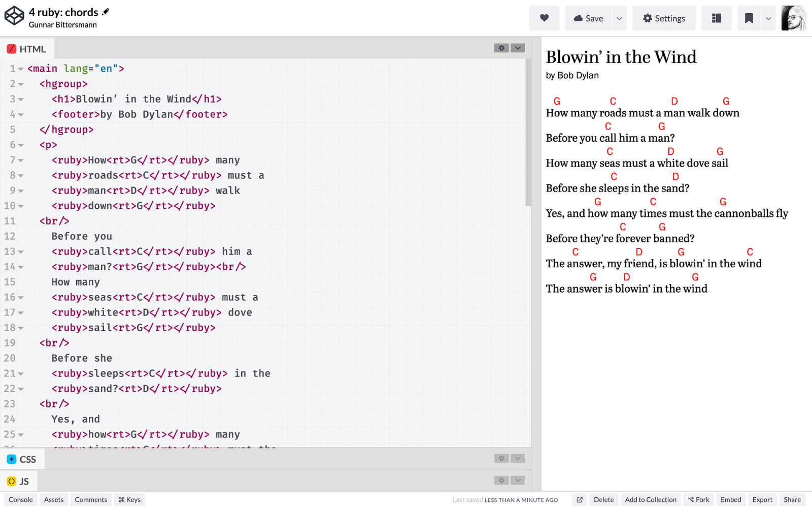Screen dimensions: 812x508
Task: Open the Save options dropdown arrow
Action: tap(619, 18)
